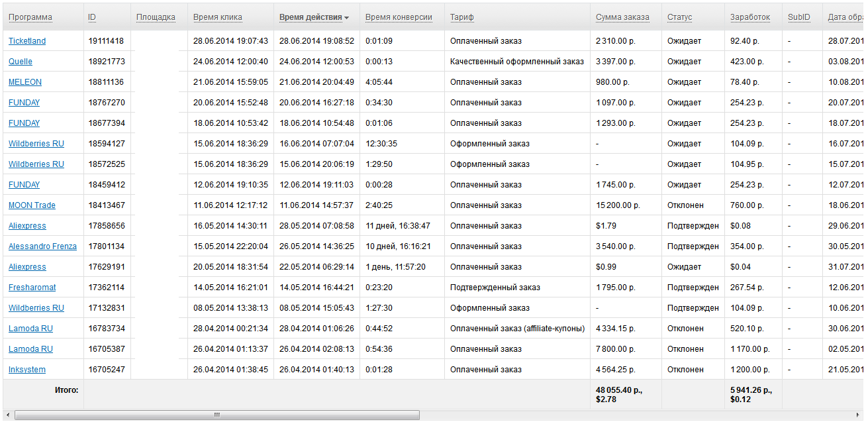The height and width of the screenshot is (422, 868).
Task: Click the scrollbar left arrow
Action: point(8,415)
